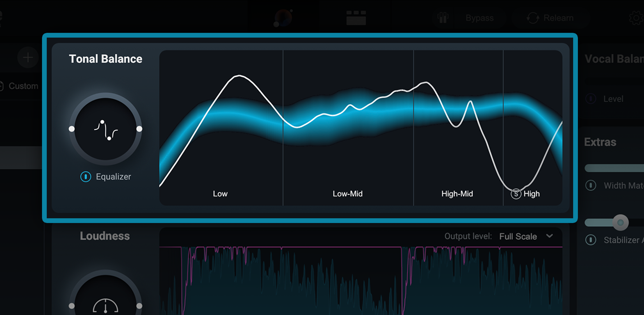Click the Stabilizer amount slider knob
The height and width of the screenshot is (315, 644).
pyautogui.click(x=620, y=222)
